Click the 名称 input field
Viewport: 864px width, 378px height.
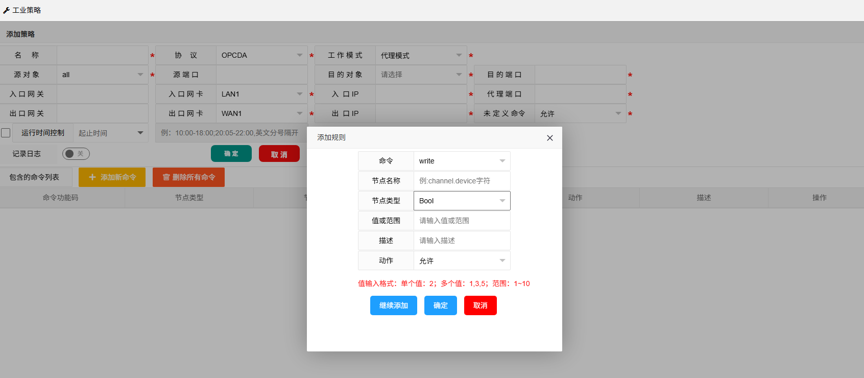(x=102, y=55)
